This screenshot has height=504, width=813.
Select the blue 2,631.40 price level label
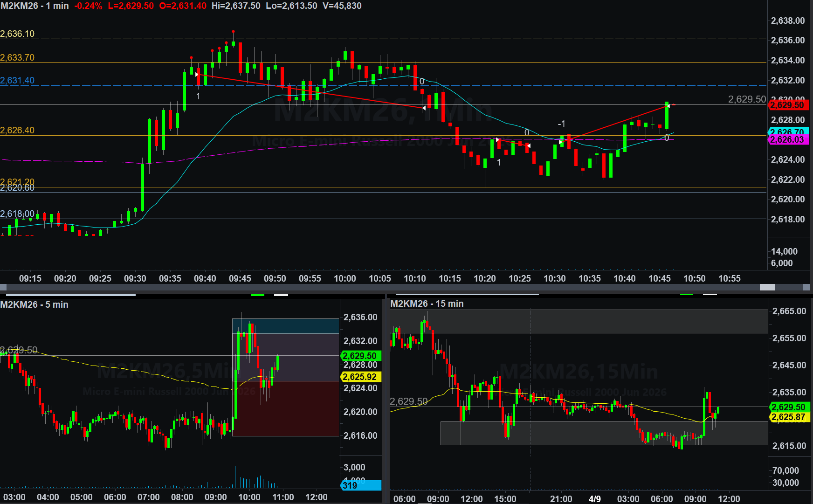click(17, 81)
